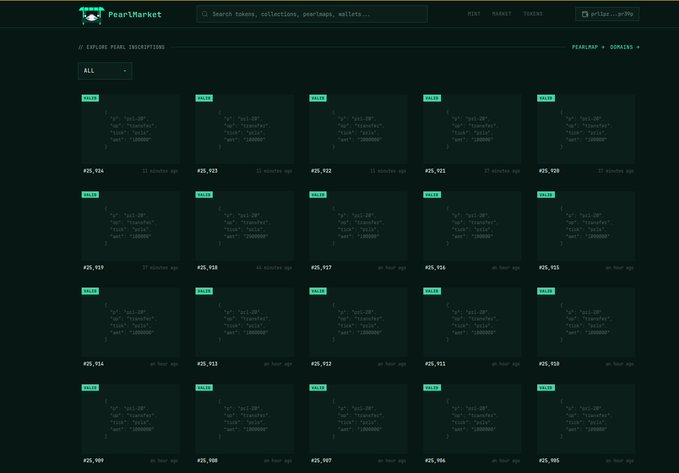Viewport: 679px width, 473px height.
Task: Click the VALID badge on card #25,907
Action: pos(318,388)
